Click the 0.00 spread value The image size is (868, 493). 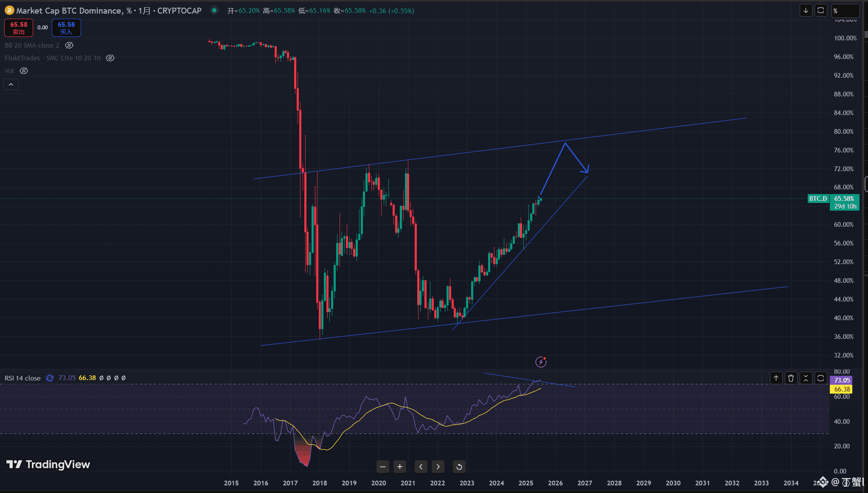pyautogui.click(x=42, y=28)
